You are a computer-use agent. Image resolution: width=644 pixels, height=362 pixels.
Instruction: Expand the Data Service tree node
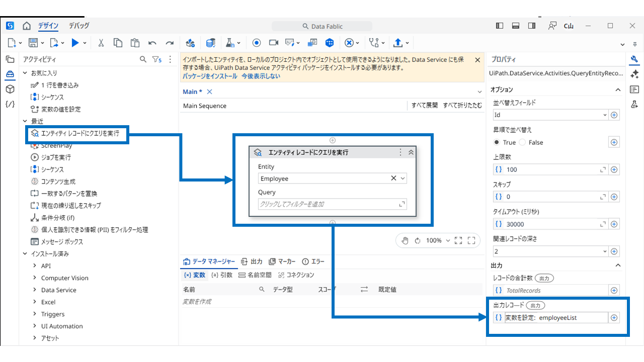[x=35, y=290]
